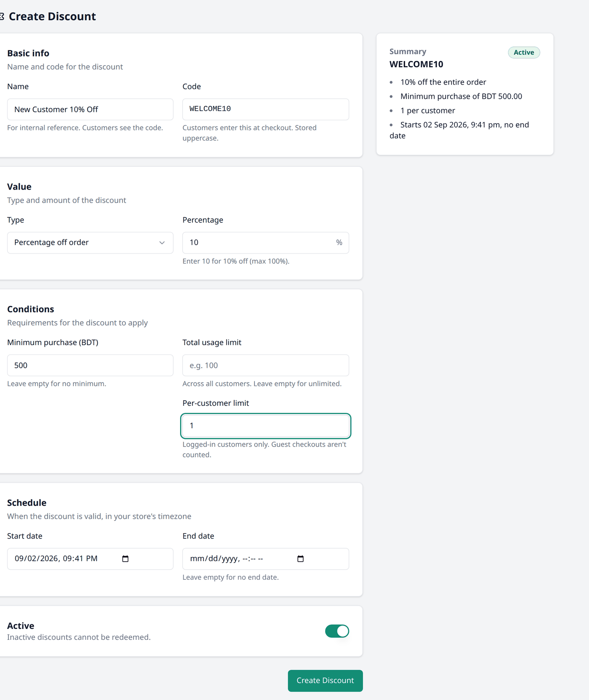This screenshot has width=589, height=700.
Task: Click "Leave empty for no minimum." hint
Action: 57,384
